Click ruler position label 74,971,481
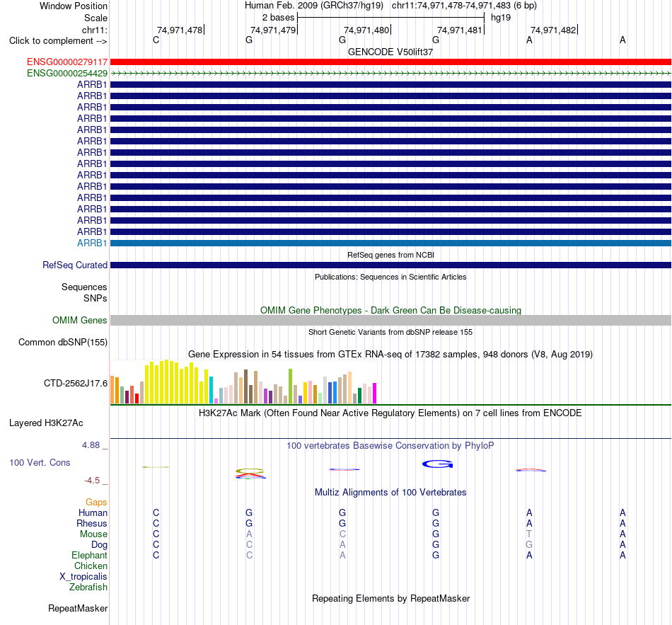Screen dimensions: 672x625 [460, 30]
